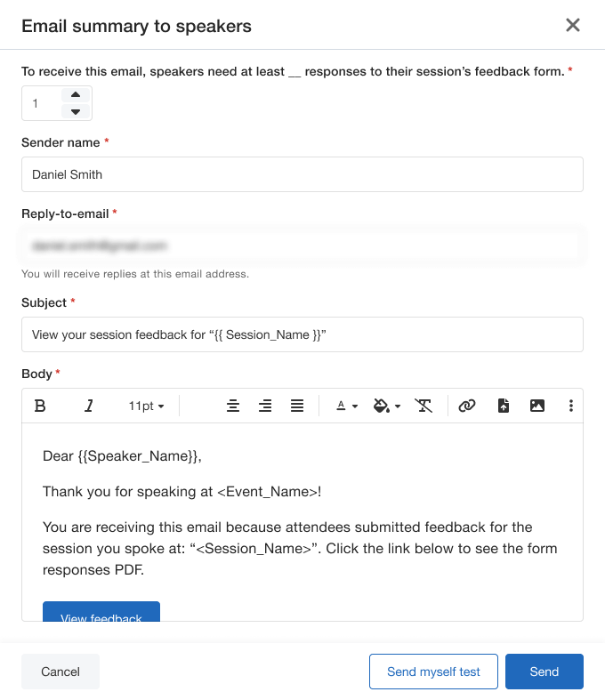Insert a hyperlink in the body
The width and height of the screenshot is (605, 700).
click(467, 406)
